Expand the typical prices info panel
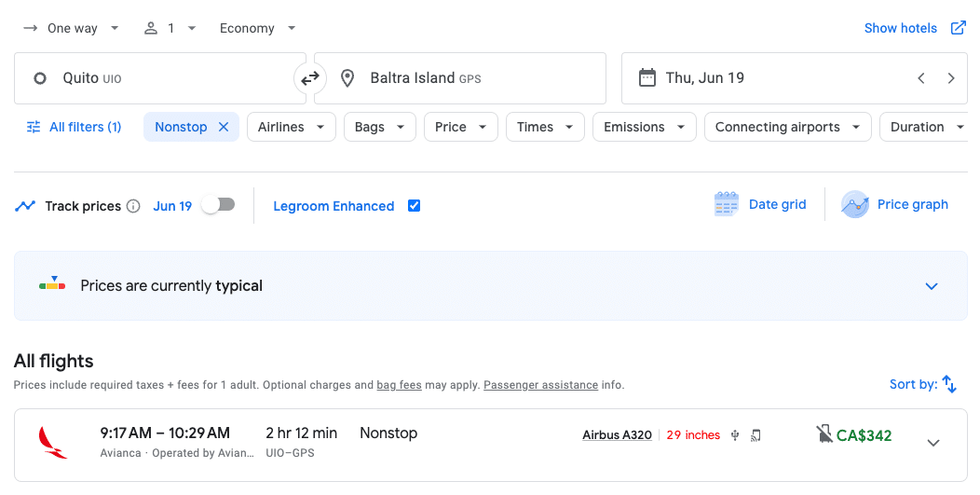This screenshot has width=980, height=495. pos(932,286)
